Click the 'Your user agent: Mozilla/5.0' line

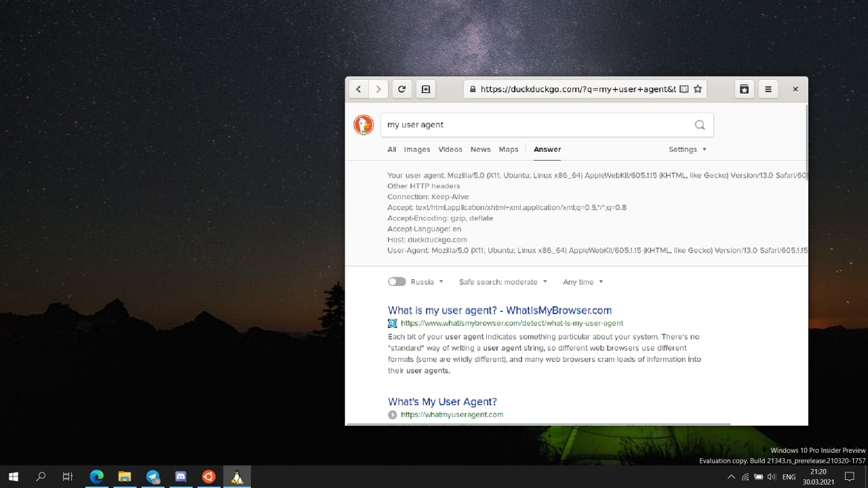tap(597, 175)
